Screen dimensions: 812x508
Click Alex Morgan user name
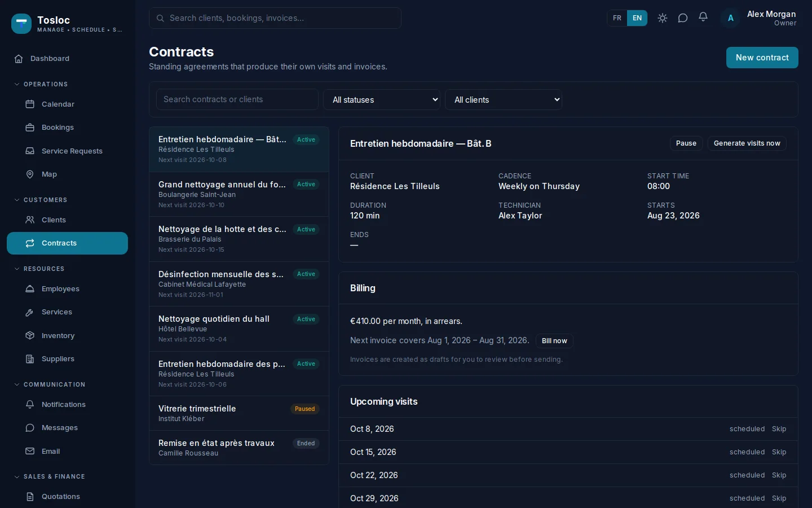pos(771,14)
